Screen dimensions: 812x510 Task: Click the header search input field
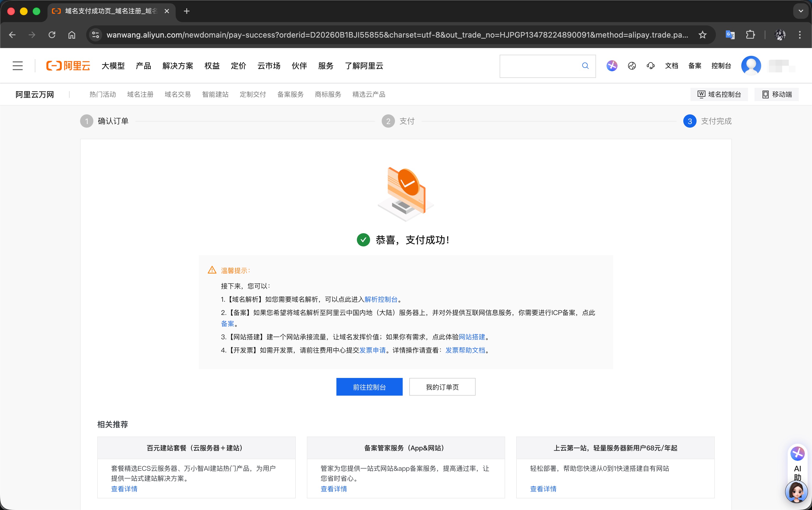click(539, 66)
